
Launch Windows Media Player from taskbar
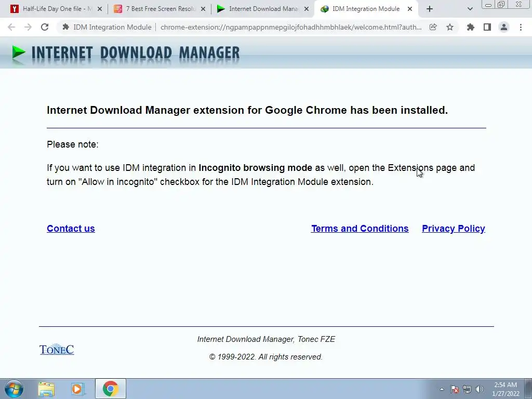coord(78,389)
